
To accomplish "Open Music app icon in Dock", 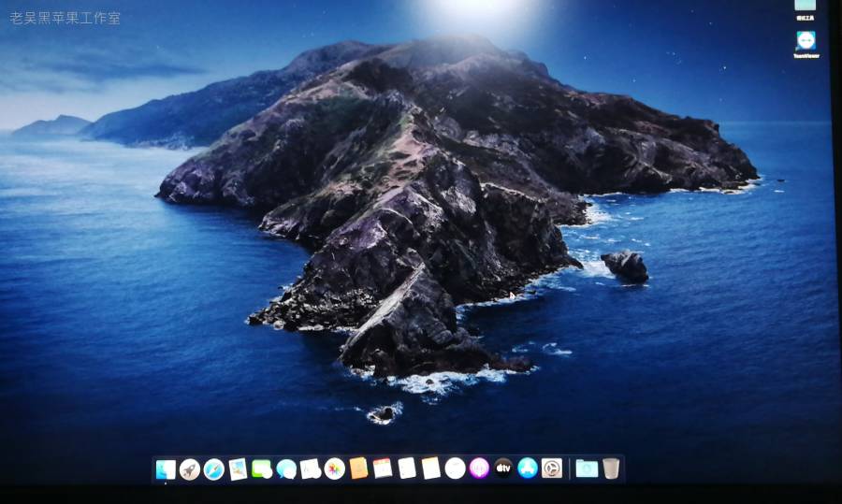I will pos(456,468).
